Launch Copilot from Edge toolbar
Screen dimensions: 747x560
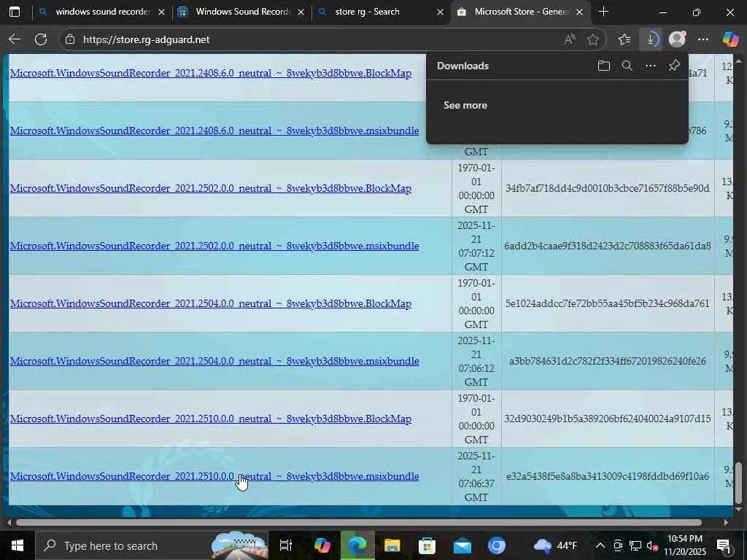click(730, 39)
